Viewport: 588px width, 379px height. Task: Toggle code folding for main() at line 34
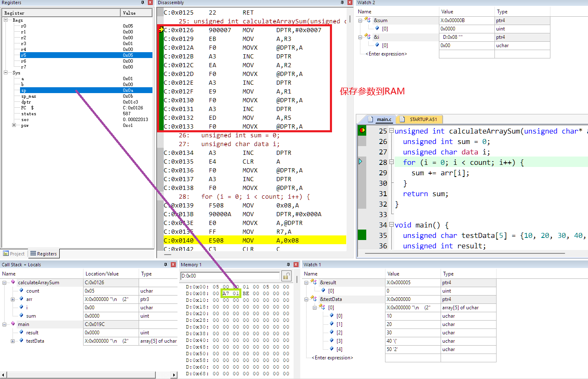(x=391, y=225)
